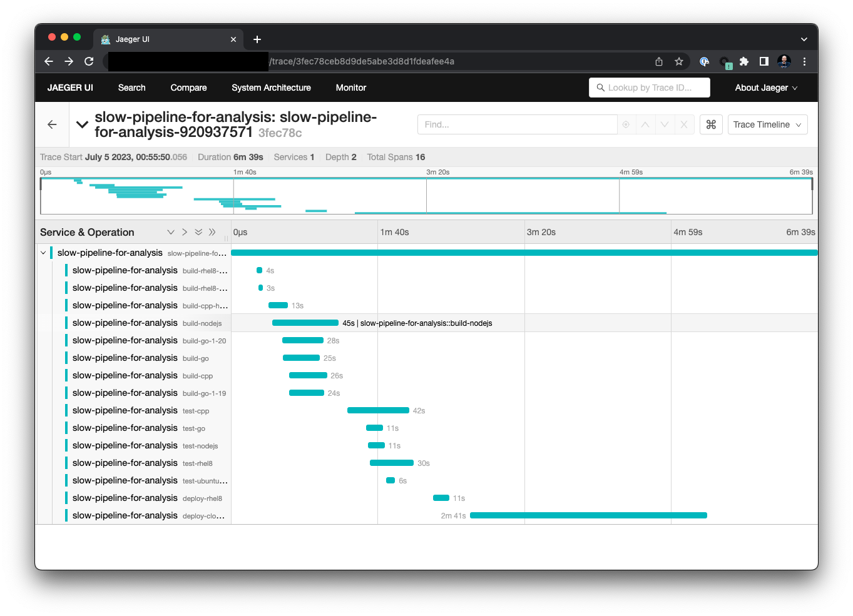The width and height of the screenshot is (853, 616).
Task: Open System Architecture menu item
Action: pyautogui.click(x=271, y=88)
